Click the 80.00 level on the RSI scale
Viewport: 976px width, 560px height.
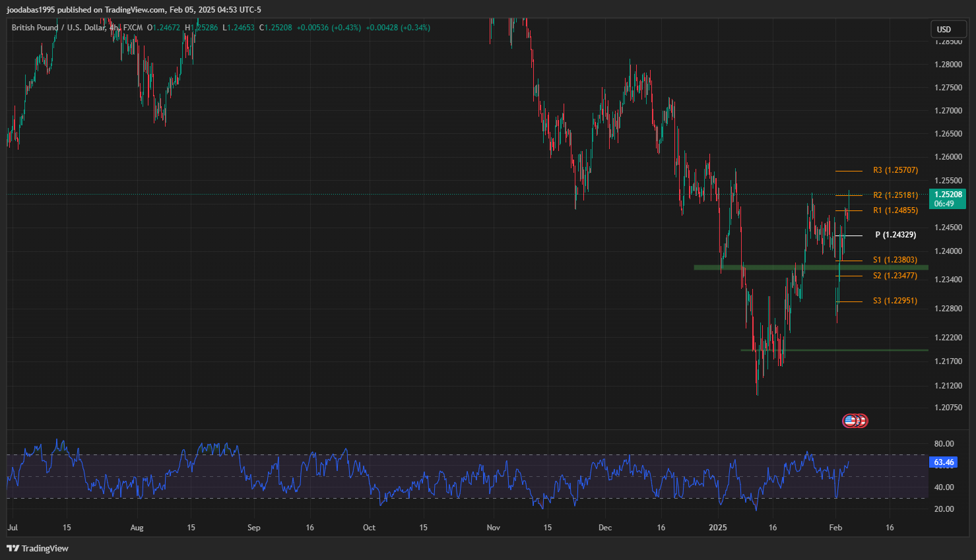944,444
